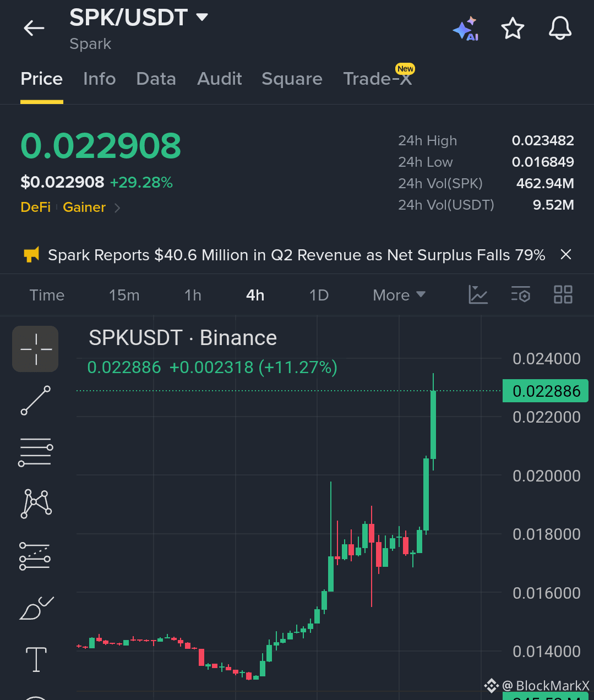
Task: Open the chart indicators icon
Action: click(x=478, y=295)
